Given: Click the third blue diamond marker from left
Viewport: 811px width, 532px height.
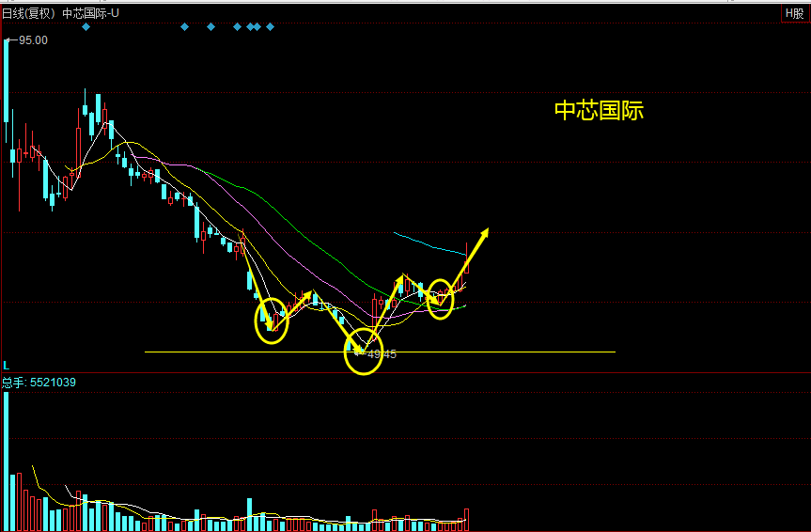Looking at the screenshot, I should point(211,27).
